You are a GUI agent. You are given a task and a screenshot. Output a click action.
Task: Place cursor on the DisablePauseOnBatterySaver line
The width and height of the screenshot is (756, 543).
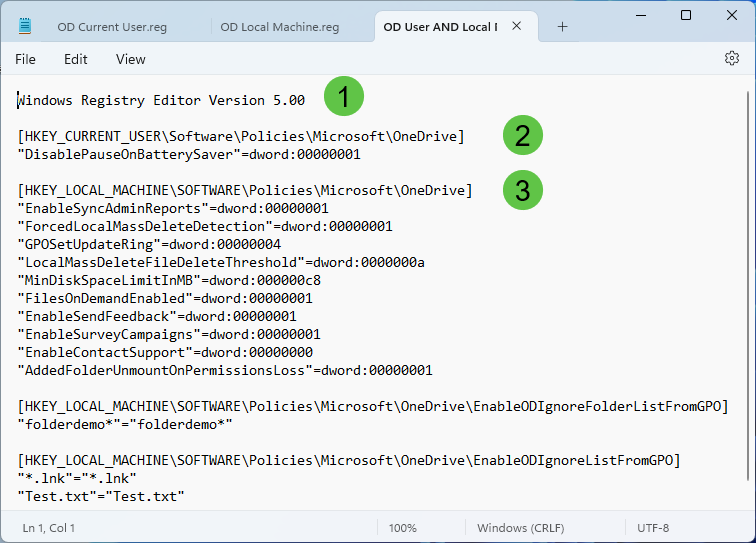pyautogui.click(x=189, y=155)
